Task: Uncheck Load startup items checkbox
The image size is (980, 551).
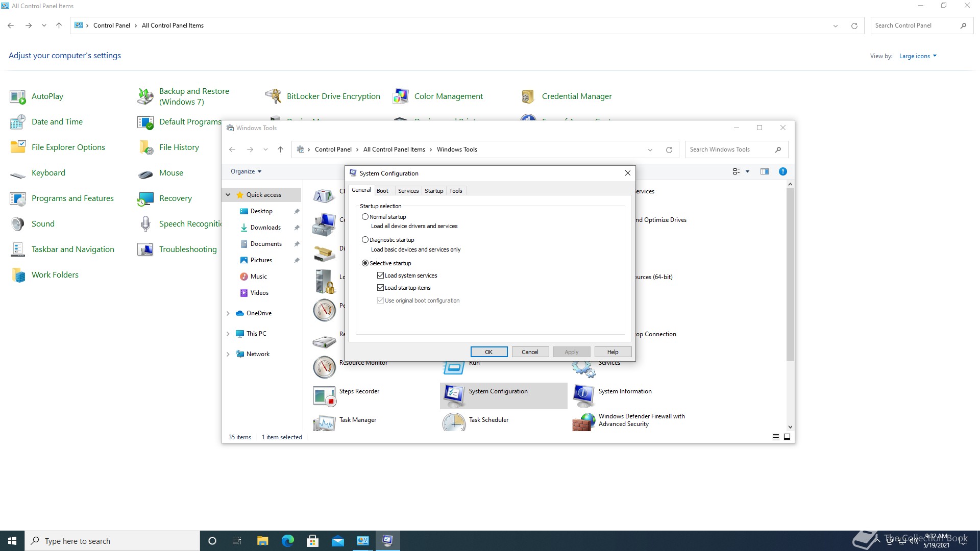Action: click(380, 288)
